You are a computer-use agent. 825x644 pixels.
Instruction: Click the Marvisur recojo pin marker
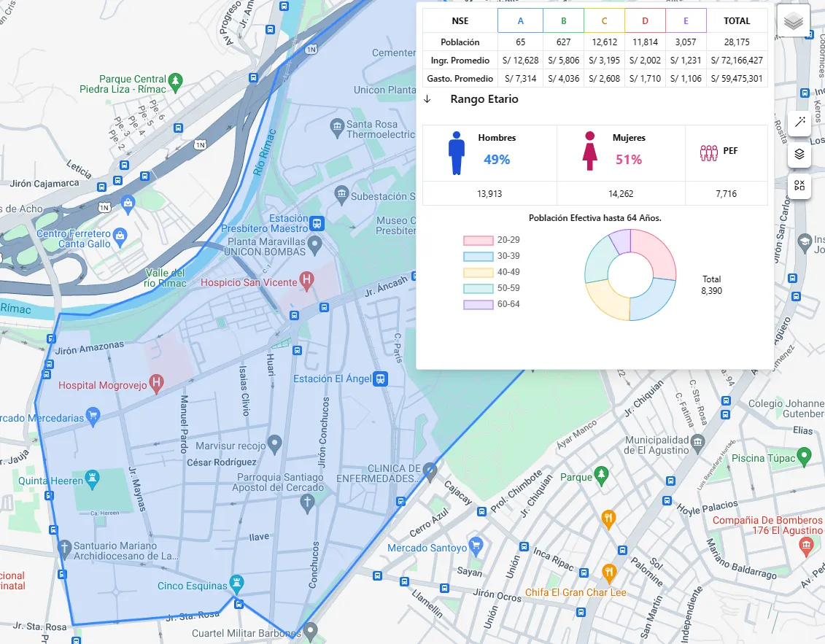274,445
